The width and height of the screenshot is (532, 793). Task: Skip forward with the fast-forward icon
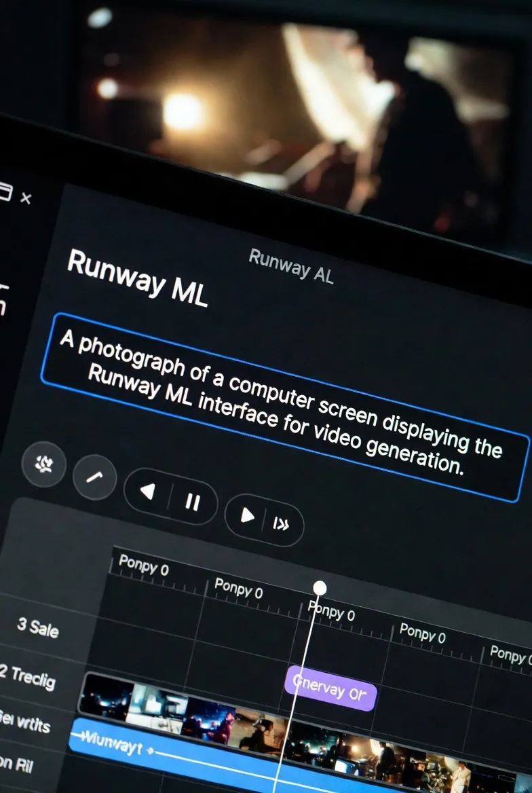pyautogui.click(x=281, y=524)
